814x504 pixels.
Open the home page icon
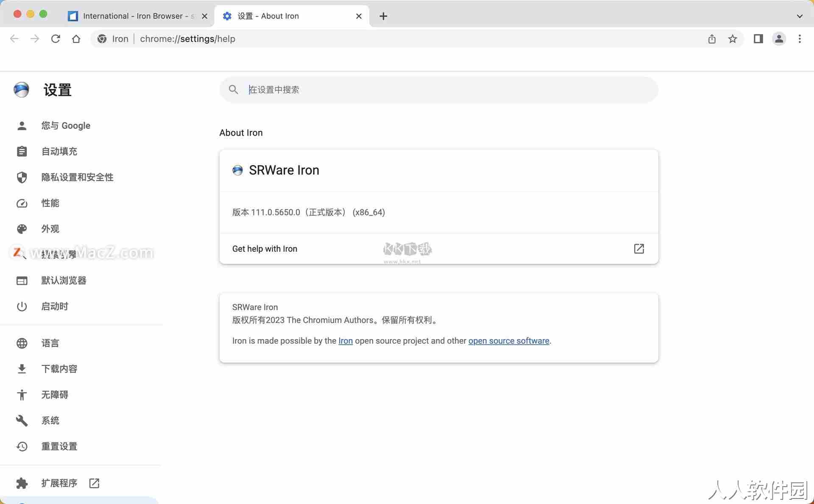(x=76, y=39)
